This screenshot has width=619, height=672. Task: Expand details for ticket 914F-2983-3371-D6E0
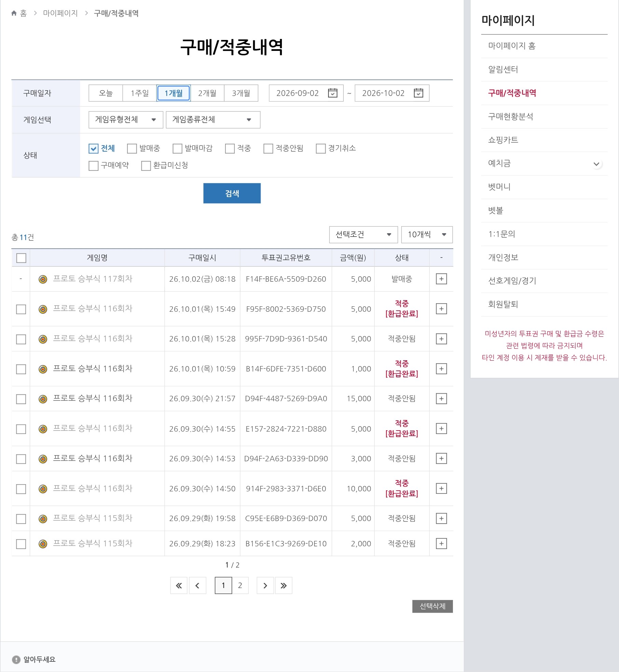441,489
